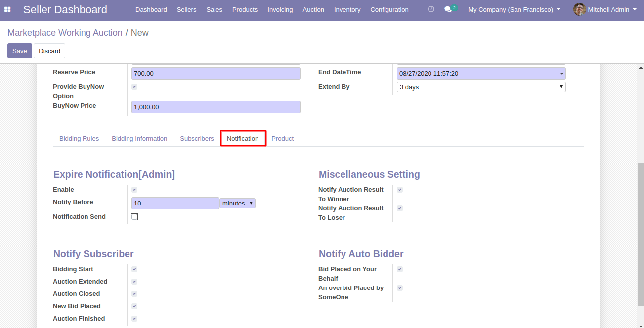The width and height of the screenshot is (644, 328).
Task: Save the auction record
Action: pos(20,51)
